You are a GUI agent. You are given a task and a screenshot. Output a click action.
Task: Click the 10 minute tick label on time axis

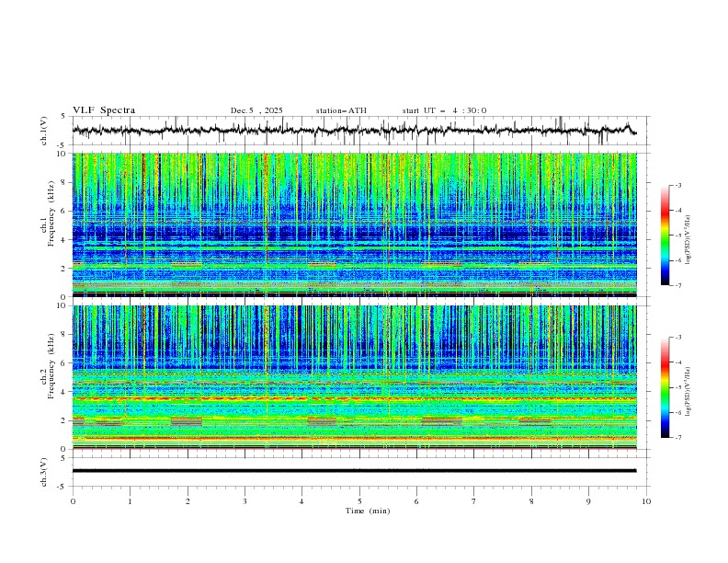point(646,501)
